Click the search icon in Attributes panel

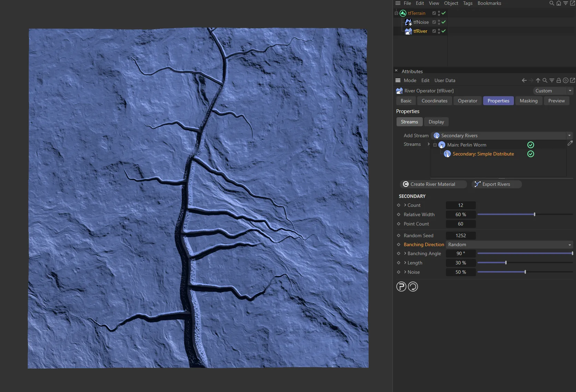point(545,80)
